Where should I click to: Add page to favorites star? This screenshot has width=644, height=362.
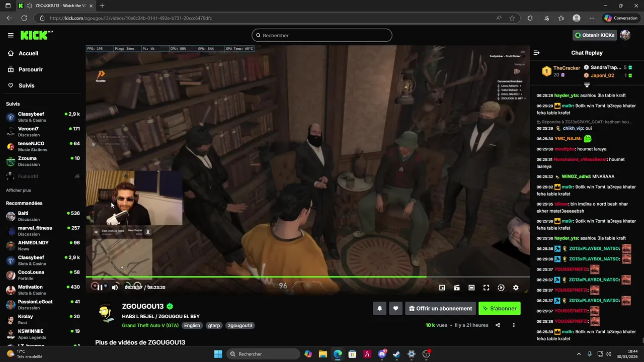coord(512,18)
